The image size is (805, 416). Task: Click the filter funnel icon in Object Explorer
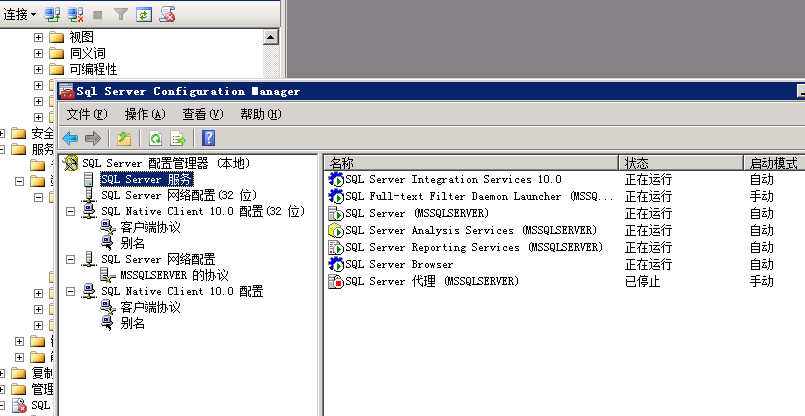click(121, 14)
